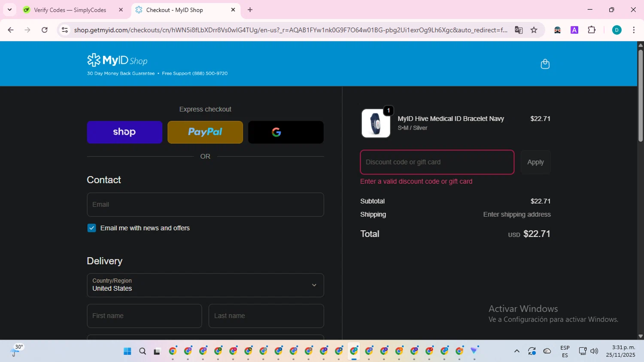Click the Hive bracelet product thumbnail

[x=376, y=123]
